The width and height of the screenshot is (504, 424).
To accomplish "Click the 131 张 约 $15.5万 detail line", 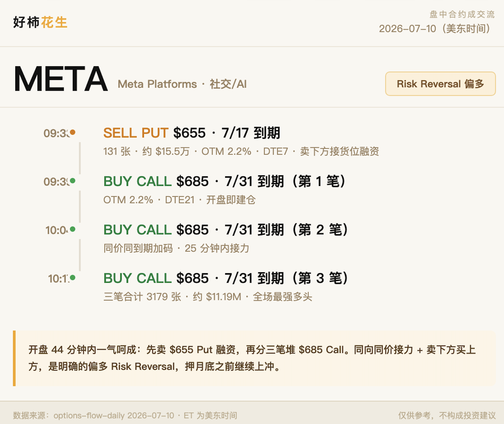I will pos(241,151).
